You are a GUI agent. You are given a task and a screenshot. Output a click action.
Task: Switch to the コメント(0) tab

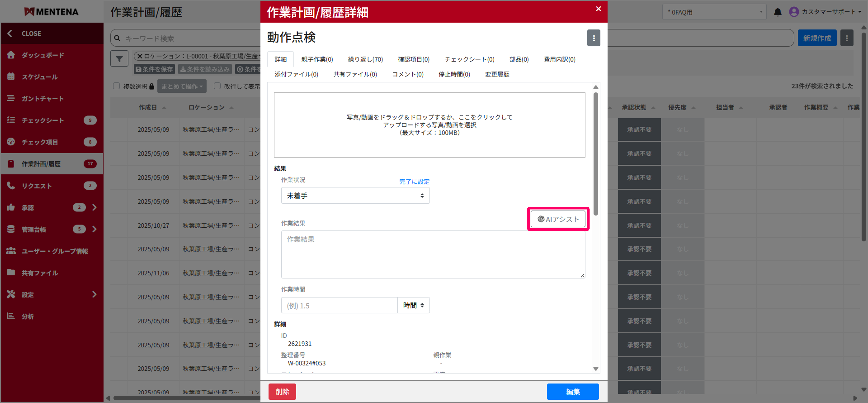click(408, 74)
